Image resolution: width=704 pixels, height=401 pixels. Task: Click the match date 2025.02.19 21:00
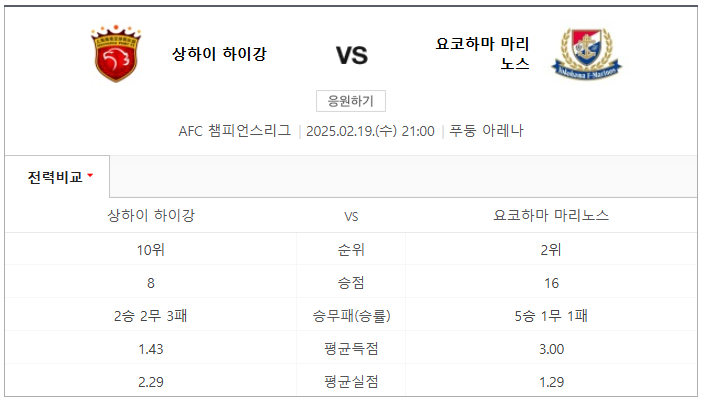tap(370, 131)
